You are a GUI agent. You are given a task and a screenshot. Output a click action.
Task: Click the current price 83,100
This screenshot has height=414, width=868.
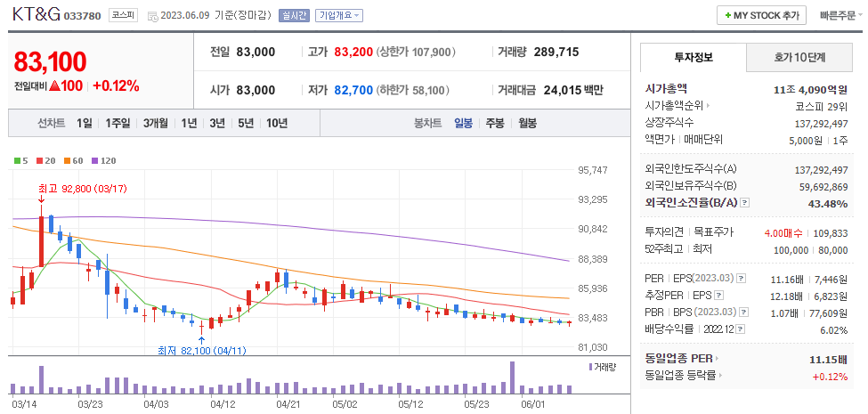[x=50, y=62]
